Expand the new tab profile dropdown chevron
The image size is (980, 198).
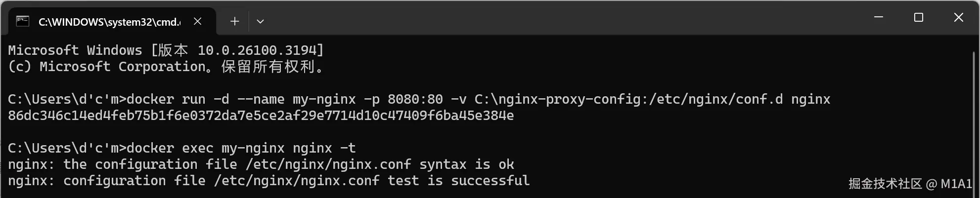[260, 21]
